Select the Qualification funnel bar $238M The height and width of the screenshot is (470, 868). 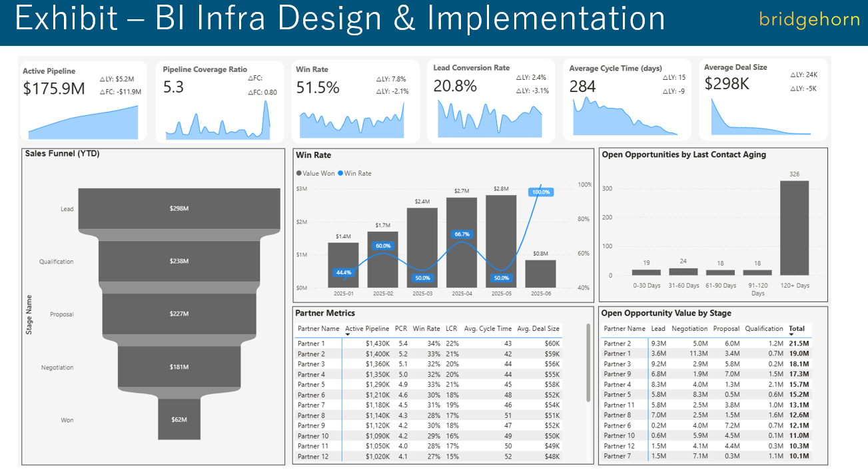179,261
